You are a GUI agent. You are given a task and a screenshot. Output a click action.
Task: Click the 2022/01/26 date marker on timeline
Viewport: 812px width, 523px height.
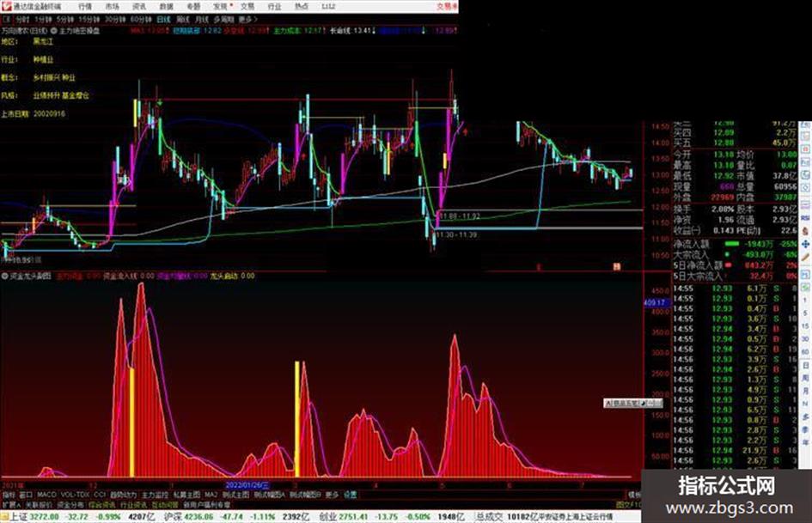[x=247, y=486]
